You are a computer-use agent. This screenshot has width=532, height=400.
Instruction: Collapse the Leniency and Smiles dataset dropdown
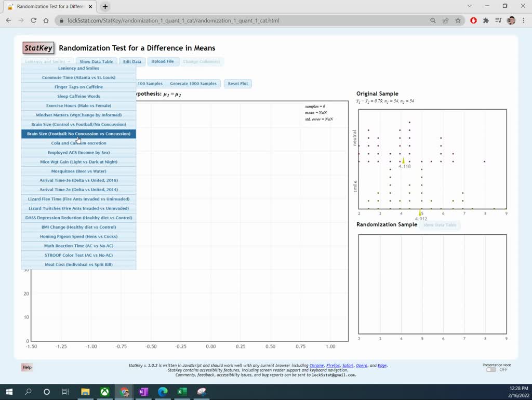pos(47,61)
